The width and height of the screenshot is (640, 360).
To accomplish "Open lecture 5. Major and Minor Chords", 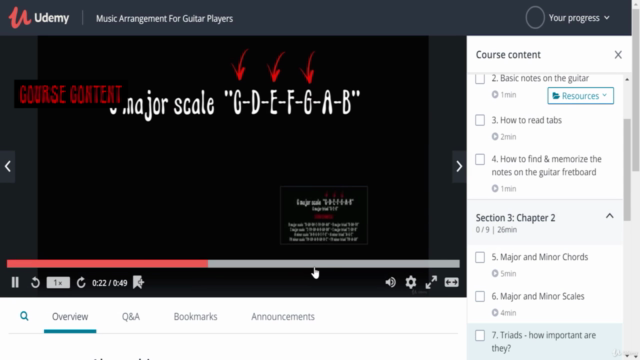I will (540, 257).
